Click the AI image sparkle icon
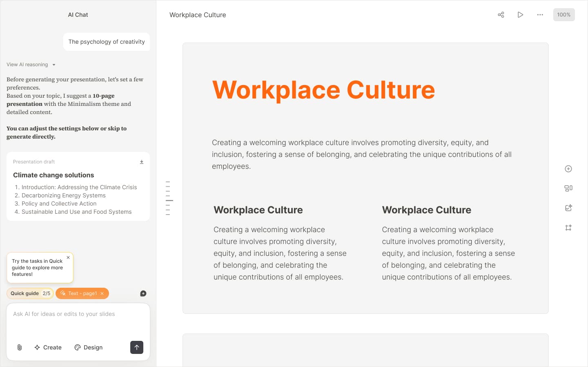 coord(568,208)
